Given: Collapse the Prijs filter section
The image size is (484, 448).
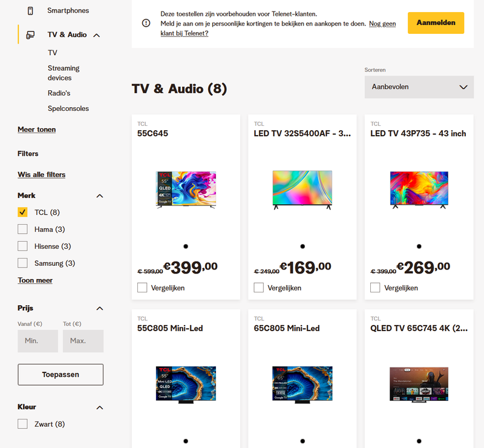Looking at the screenshot, I should point(100,309).
